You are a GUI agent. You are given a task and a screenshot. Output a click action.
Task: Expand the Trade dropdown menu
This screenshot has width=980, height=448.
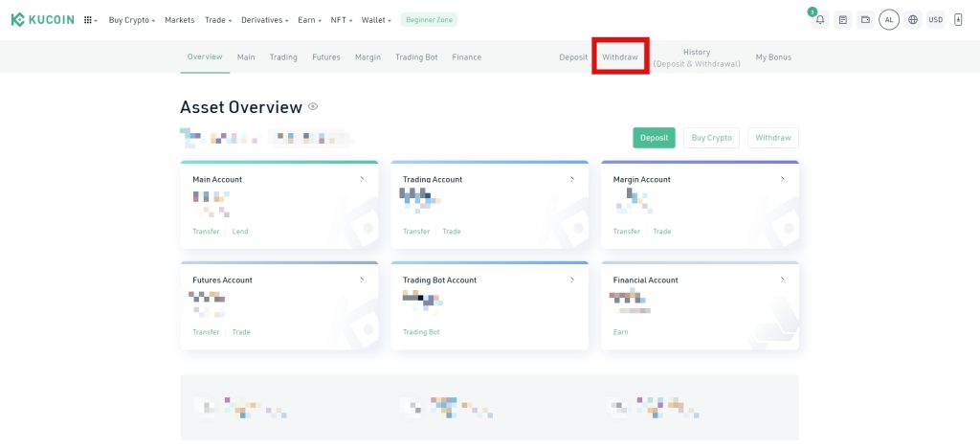218,20
